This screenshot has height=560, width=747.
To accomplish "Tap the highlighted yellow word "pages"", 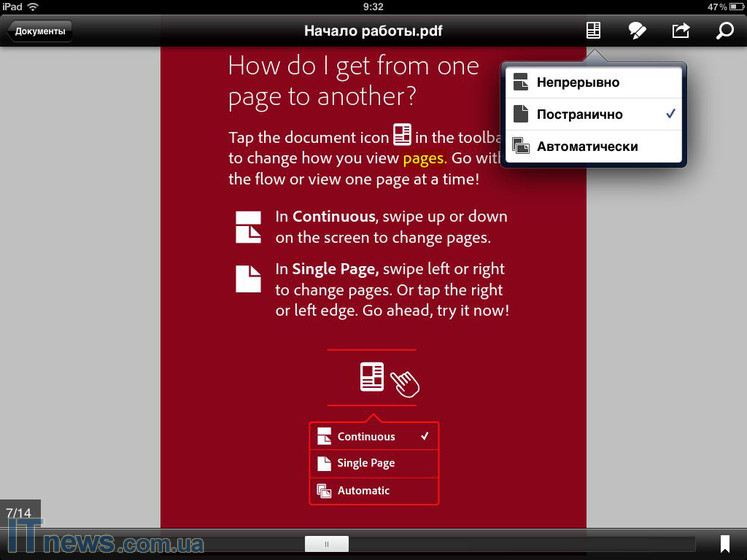I will point(424,158).
